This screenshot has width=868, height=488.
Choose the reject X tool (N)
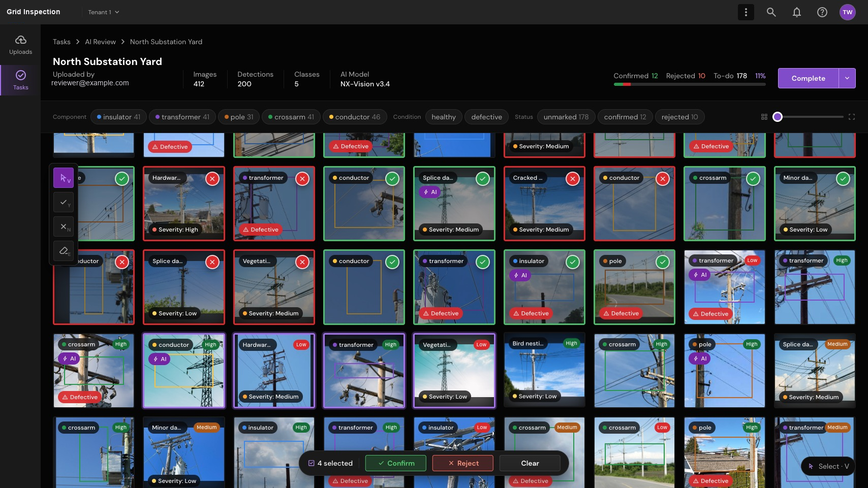tap(64, 226)
